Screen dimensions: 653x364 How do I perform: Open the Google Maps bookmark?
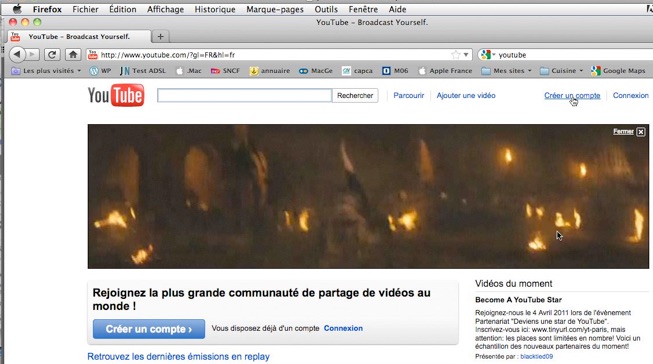pyautogui.click(x=618, y=71)
